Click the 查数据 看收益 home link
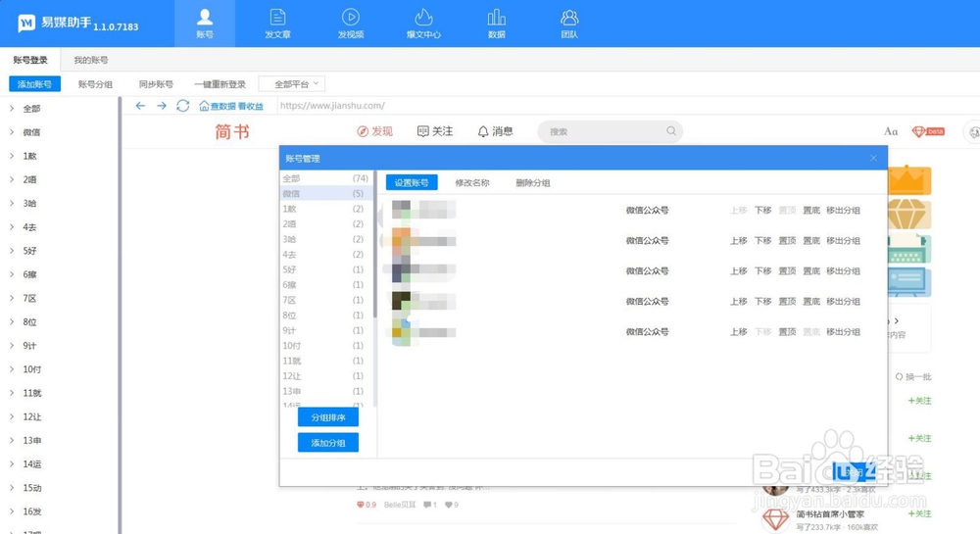Viewport: 980px width, 534px height. tap(231, 106)
